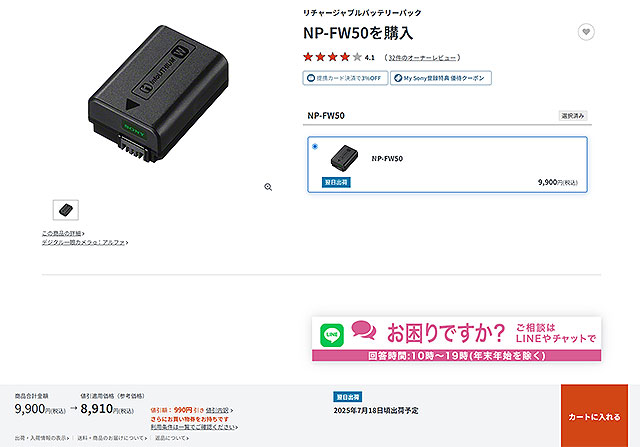Select the battery thumbnail under main image
640x447 pixels.
(66, 210)
